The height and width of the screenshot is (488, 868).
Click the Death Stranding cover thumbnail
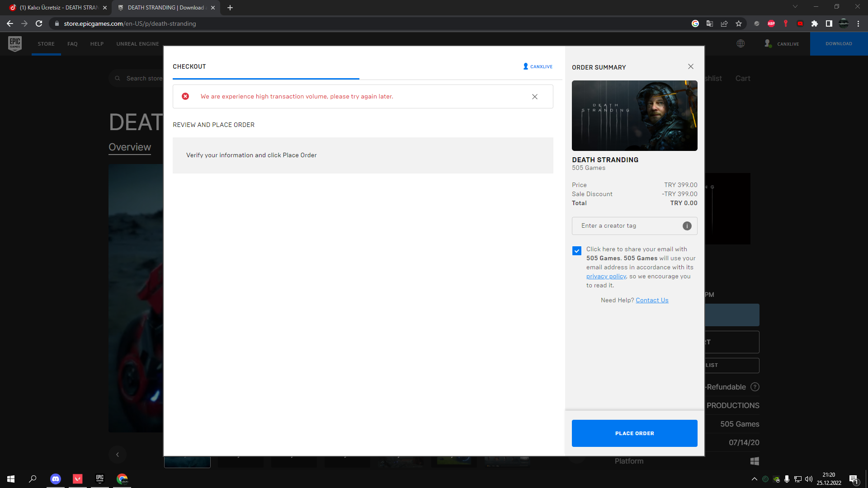(x=634, y=116)
